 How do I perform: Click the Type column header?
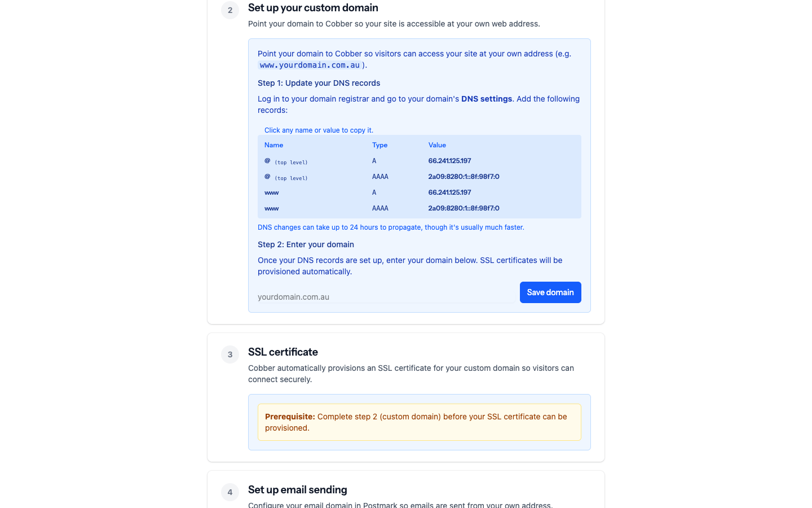click(380, 145)
